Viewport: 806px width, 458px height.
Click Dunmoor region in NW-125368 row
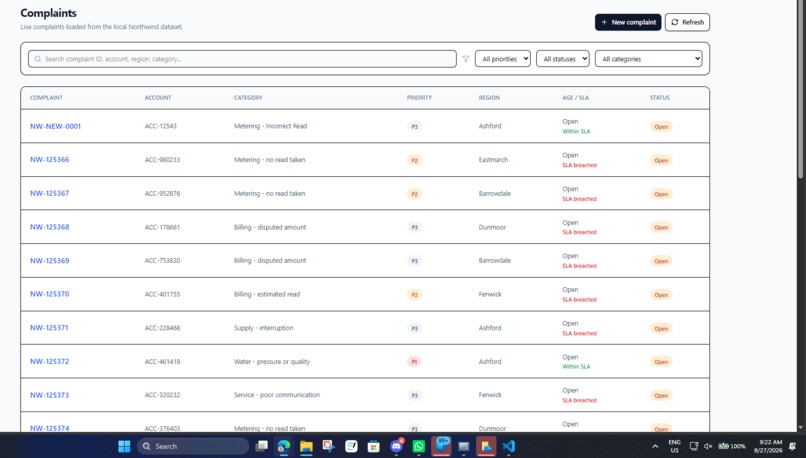tap(492, 227)
